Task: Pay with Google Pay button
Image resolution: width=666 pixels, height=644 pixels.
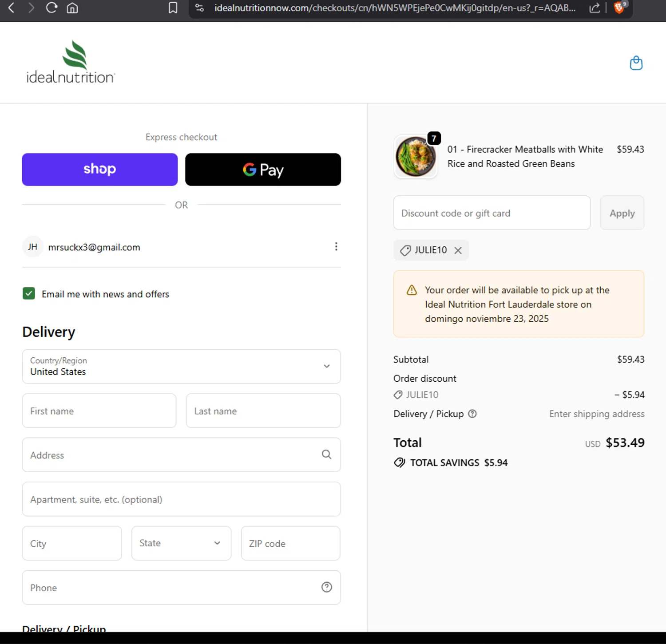Action: click(x=263, y=170)
